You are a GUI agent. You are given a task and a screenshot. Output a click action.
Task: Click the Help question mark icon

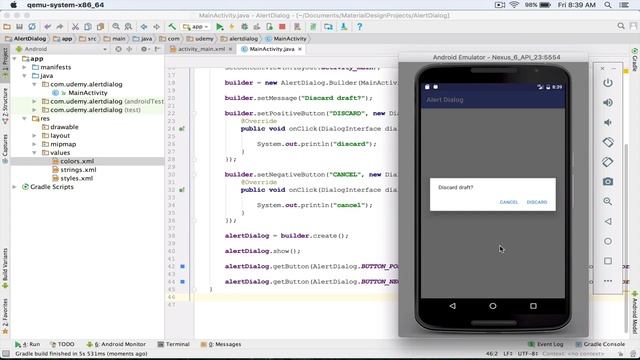(x=359, y=27)
